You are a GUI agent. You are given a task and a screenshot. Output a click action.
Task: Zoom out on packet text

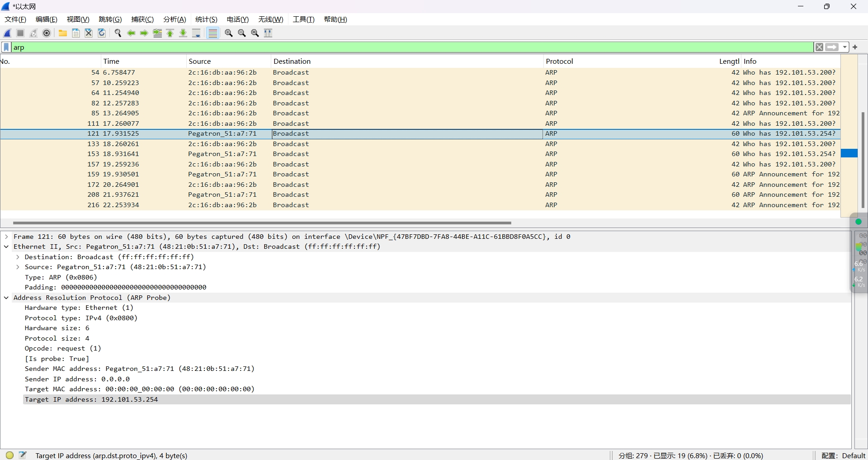click(x=242, y=33)
